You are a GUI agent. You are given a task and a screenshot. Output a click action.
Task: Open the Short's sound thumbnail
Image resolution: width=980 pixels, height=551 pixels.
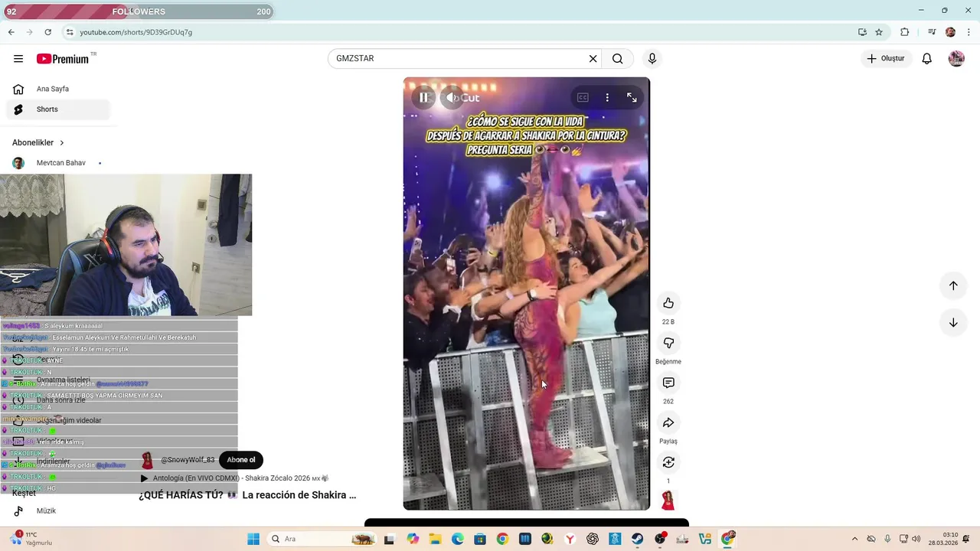coord(668,500)
